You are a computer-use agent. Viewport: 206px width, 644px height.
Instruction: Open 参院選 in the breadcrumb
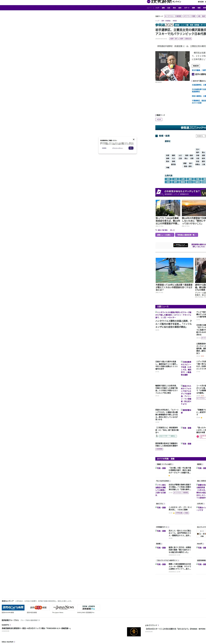[175, 21]
